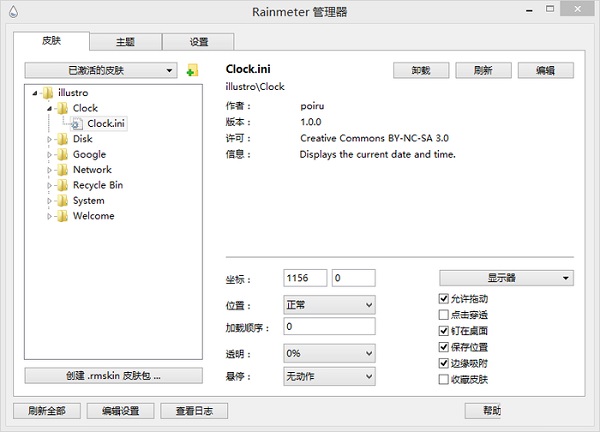Image resolution: width=600 pixels, height=432 pixels.
Task: Expand the Network tree node
Action: coord(49,170)
